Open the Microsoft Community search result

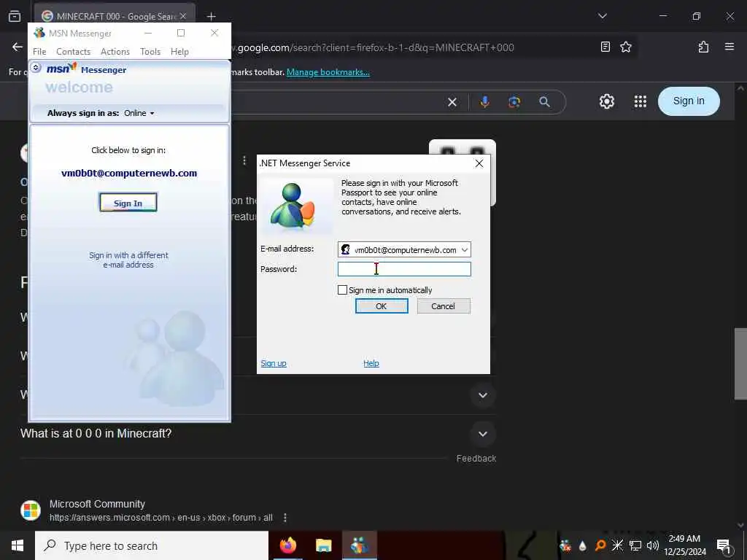click(x=97, y=504)
